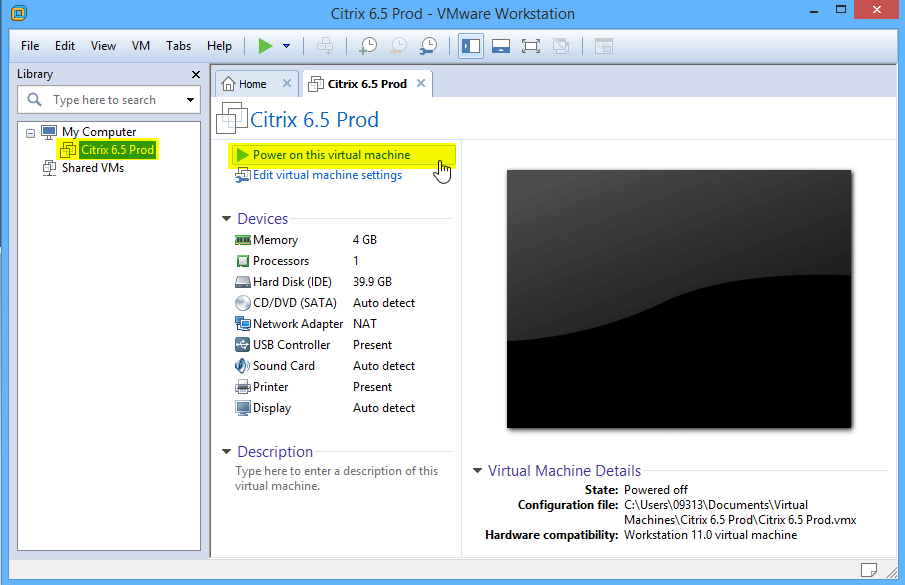The height and width of the screenshot is (585, 905).
Task: Collapse the My Computer tree node
Action: tap(31, 133)
